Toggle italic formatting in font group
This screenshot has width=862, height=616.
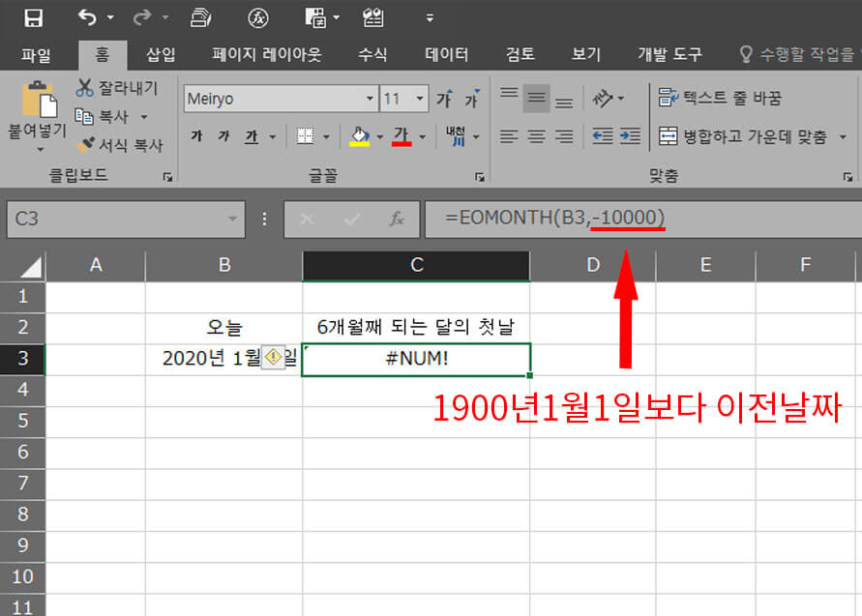(221, 136)
